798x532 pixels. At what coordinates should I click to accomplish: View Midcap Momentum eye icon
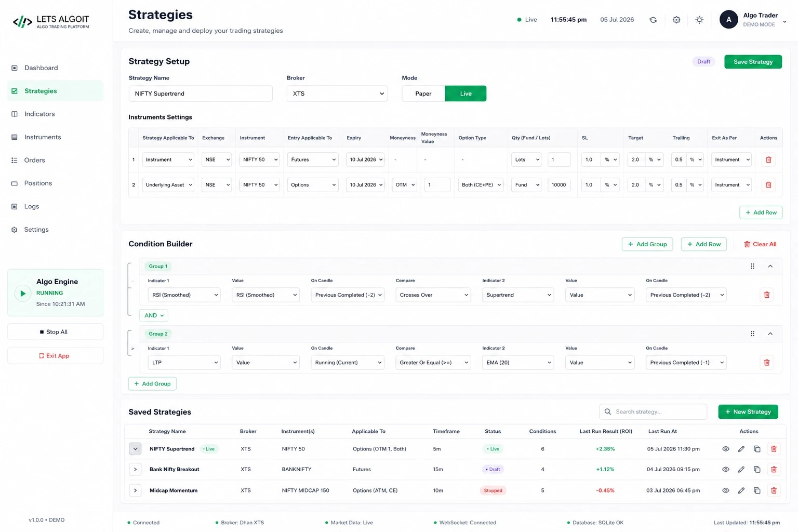tap(726, 490)
